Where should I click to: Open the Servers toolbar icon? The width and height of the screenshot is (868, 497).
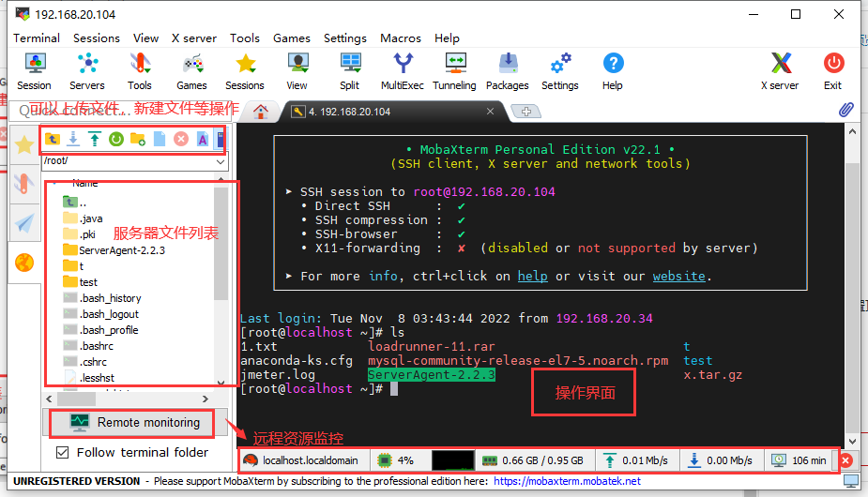pyautogui.click(x=87, y=71)
